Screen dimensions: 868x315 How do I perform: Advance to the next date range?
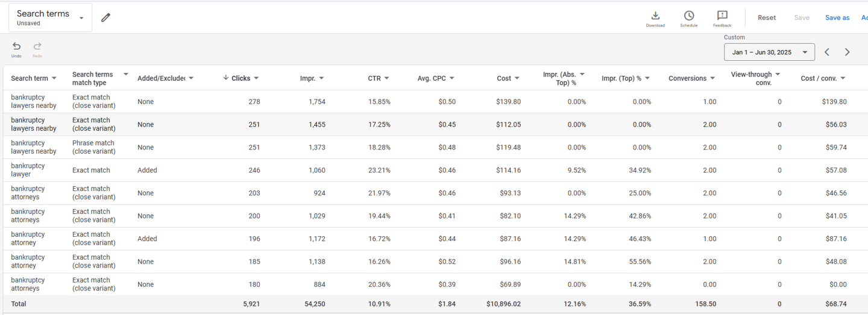847,52
